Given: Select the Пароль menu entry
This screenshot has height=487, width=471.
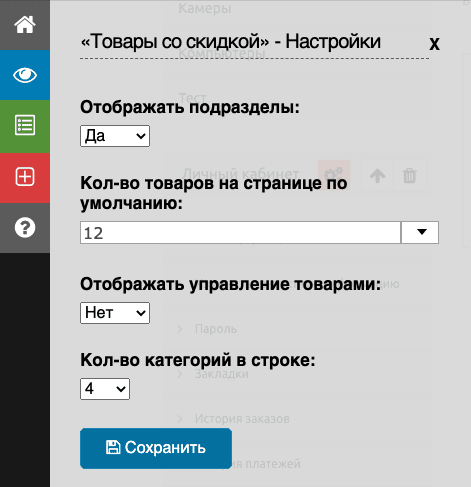Looking at the screenshot, I should [x=216, y=329].
